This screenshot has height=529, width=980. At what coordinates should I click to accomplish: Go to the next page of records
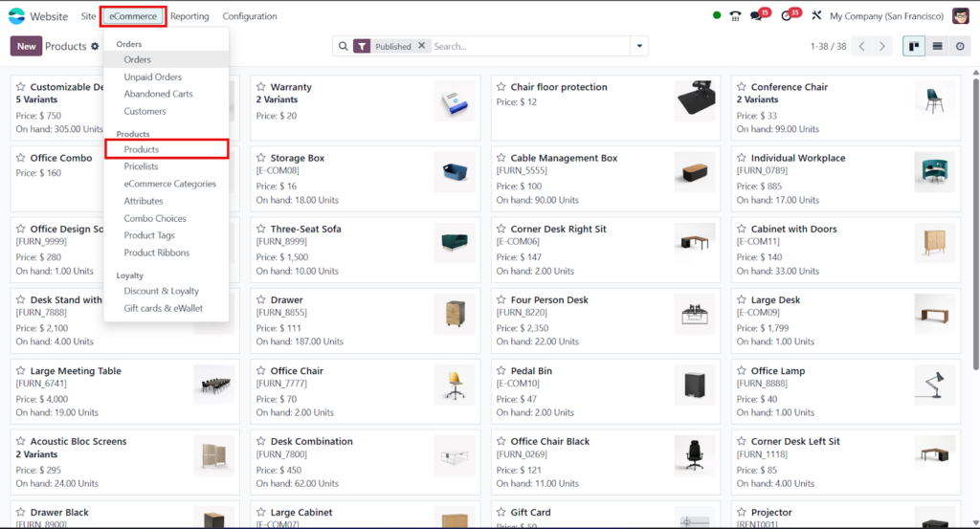(x=881, y=46)
